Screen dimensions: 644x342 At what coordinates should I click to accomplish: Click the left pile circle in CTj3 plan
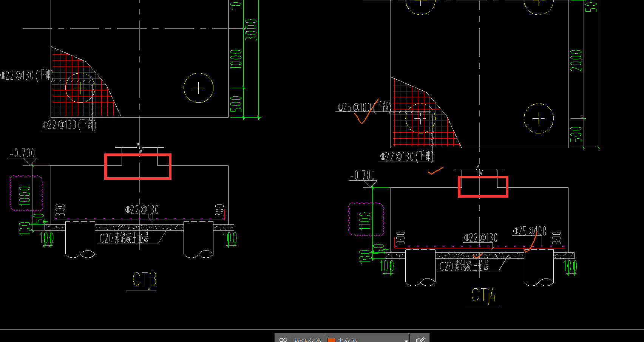click(x=80, y=88)
